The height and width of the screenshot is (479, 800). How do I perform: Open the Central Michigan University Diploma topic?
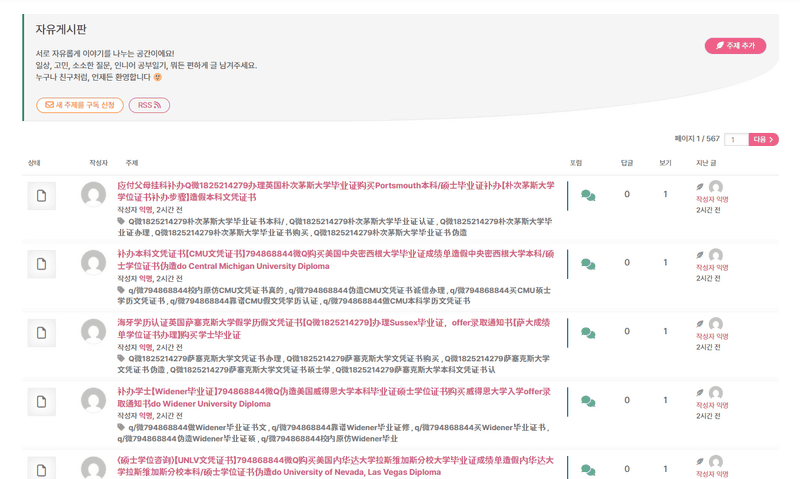click(x=336, y=260)
